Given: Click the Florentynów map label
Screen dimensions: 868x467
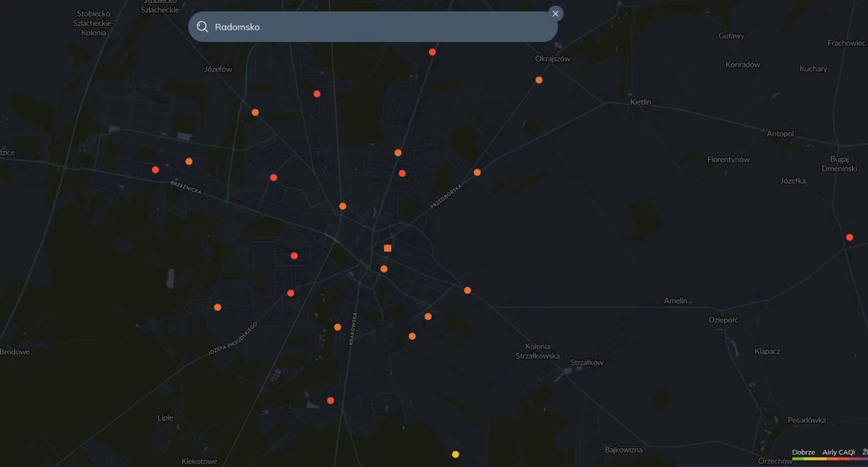Looking at the screenshot, I should point(728,159).
